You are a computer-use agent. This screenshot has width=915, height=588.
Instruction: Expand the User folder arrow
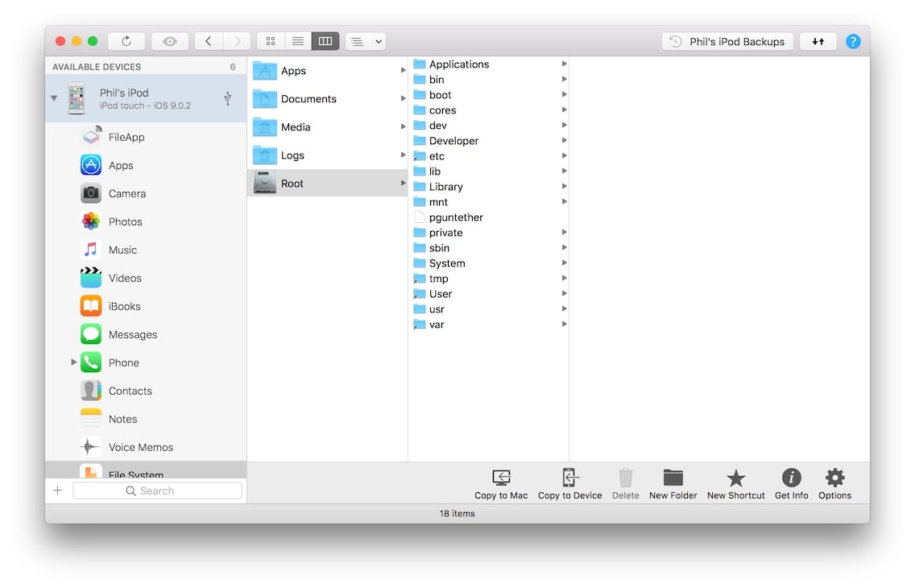[x=564, y=293]
